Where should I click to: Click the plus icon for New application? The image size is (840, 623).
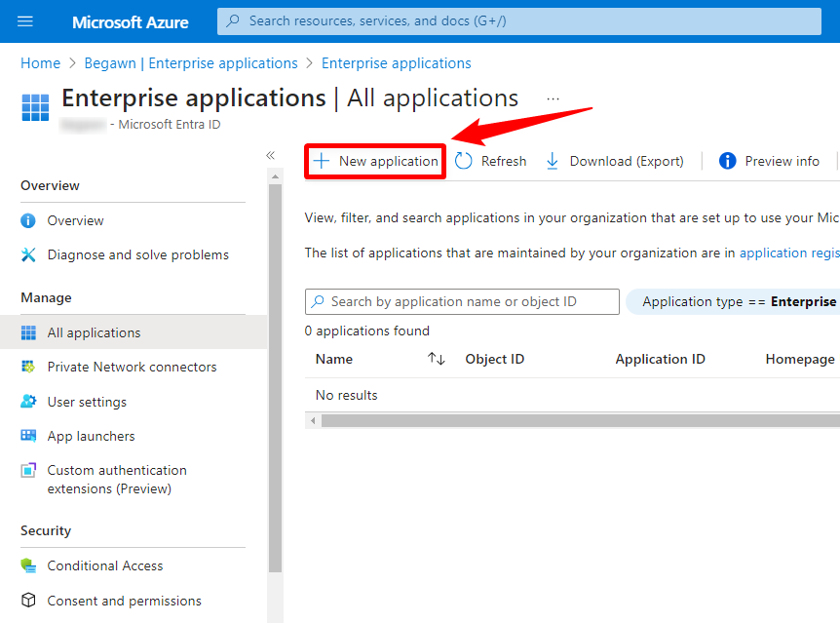click(322, 161)
